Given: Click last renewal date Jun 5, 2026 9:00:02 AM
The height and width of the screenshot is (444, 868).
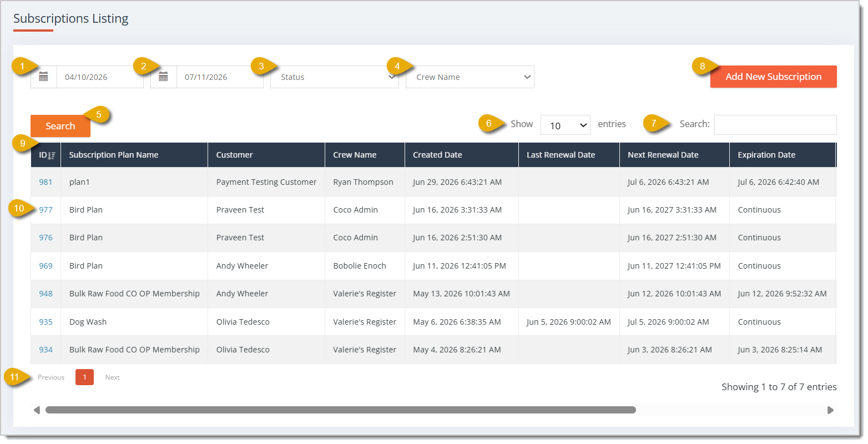Looking at the screenshot, I should pos(569,322).
